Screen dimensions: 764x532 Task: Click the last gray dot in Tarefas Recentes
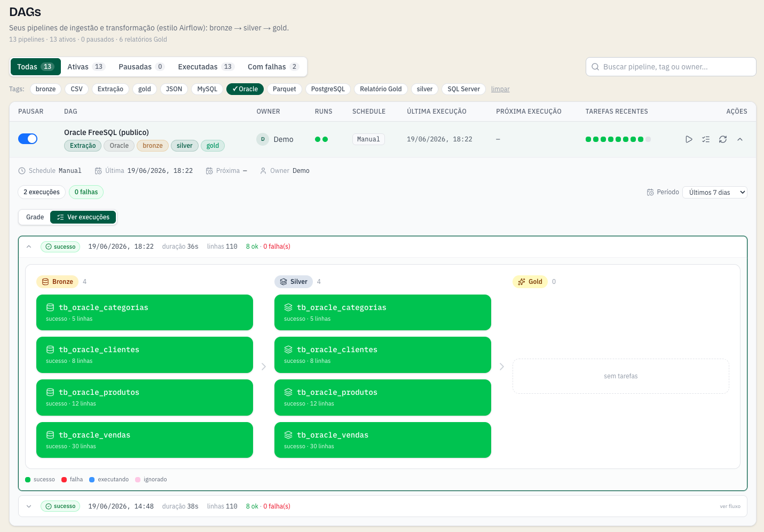[x=648, y=139]
